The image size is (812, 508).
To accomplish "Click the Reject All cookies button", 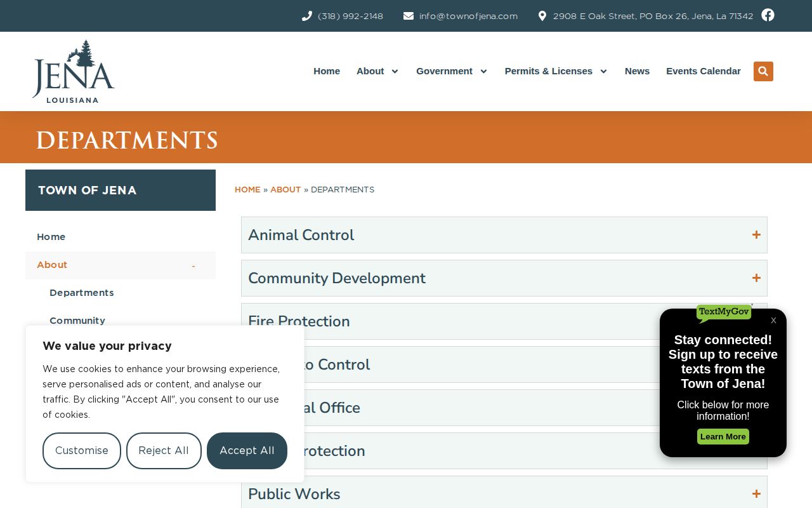I will (164, 451).
